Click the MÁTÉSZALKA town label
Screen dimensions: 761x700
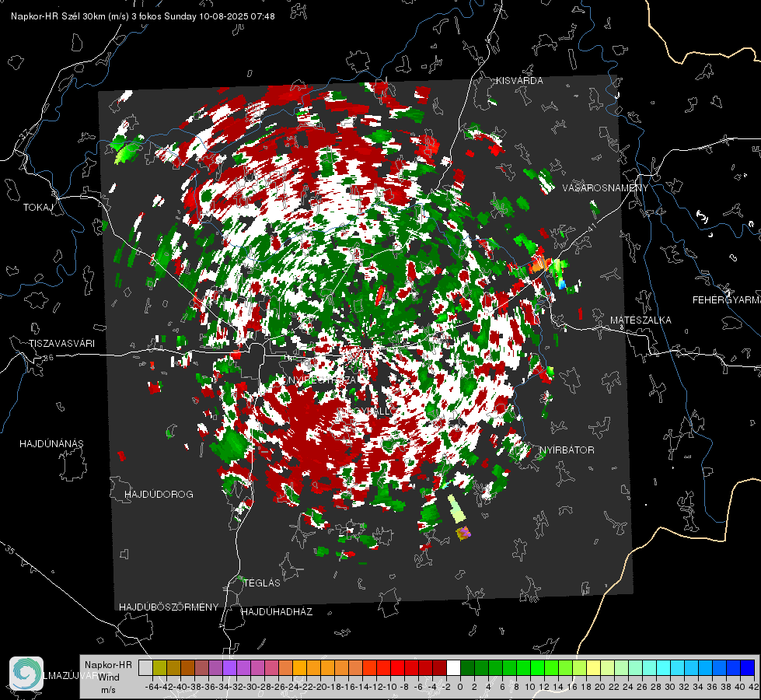pyautogui.click(x=641, y=320)
